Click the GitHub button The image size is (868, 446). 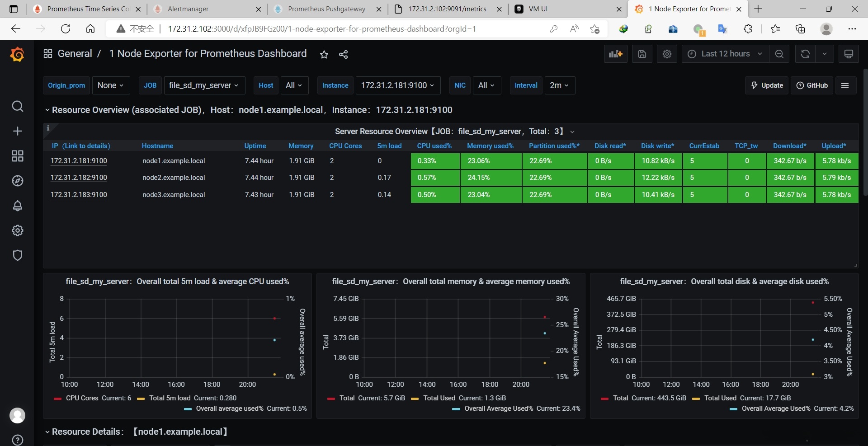[x=812, y=85]
